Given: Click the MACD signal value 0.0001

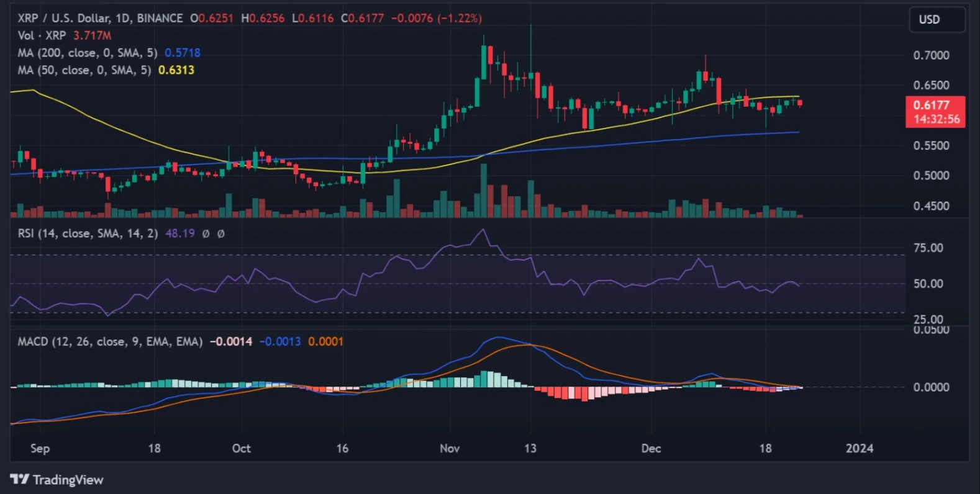Looking at the screenshot, I should coord(325,341).
